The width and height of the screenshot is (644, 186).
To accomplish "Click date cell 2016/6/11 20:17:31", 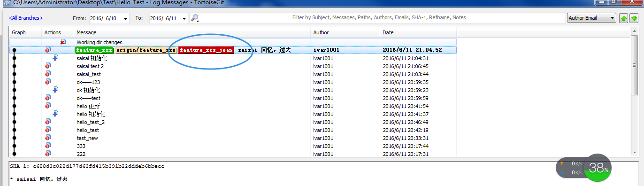I will 406,154.
